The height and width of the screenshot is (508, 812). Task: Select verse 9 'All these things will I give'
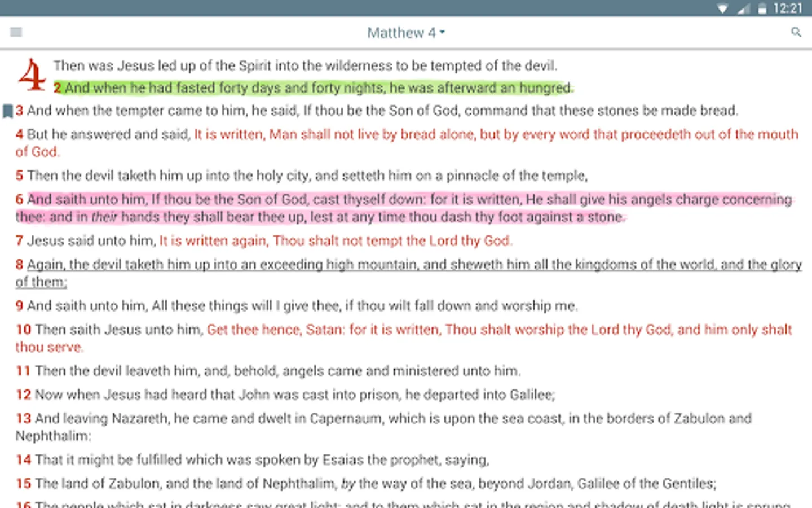(297, 305)
